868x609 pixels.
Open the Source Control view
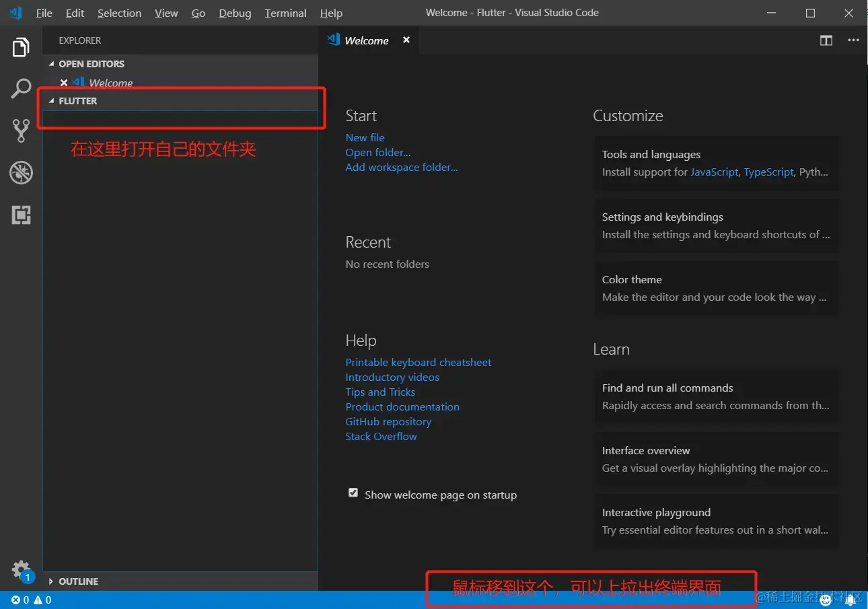[x=21, y=131]
